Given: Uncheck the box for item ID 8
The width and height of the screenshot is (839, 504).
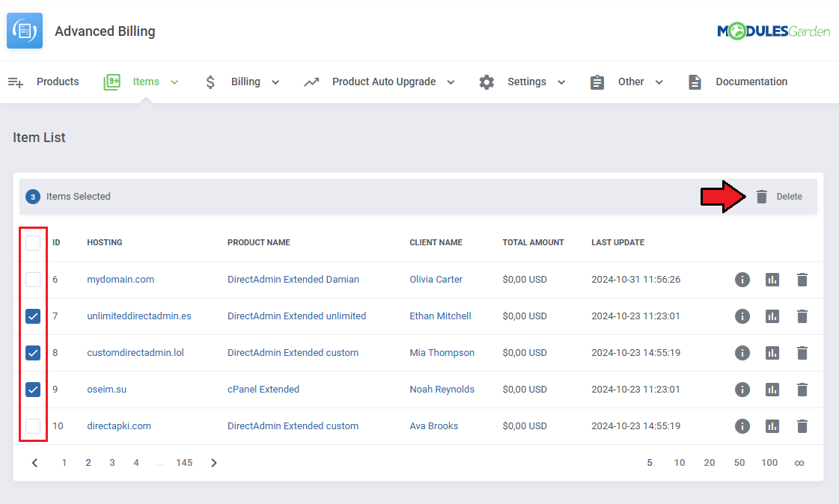Looking at the screenshot, I should pyautogui.click(x=33, y=353).
